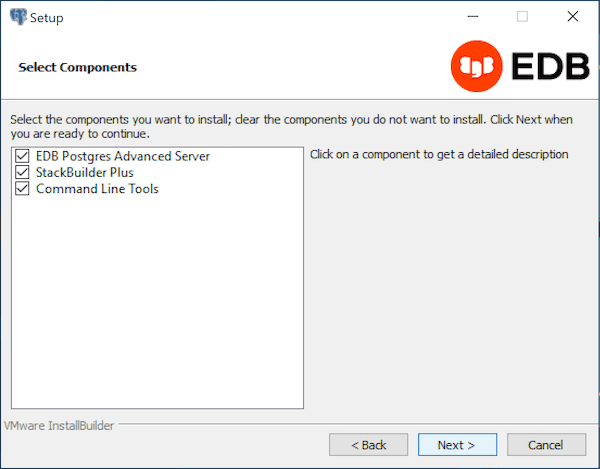This screenshot has height=469, width=600.
Task: Click the greyed-out maximize button
Action: pos(522,17)
